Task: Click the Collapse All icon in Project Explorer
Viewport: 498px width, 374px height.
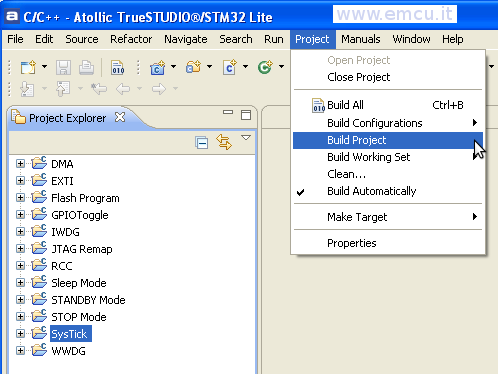Action: [x=202, y=143]
